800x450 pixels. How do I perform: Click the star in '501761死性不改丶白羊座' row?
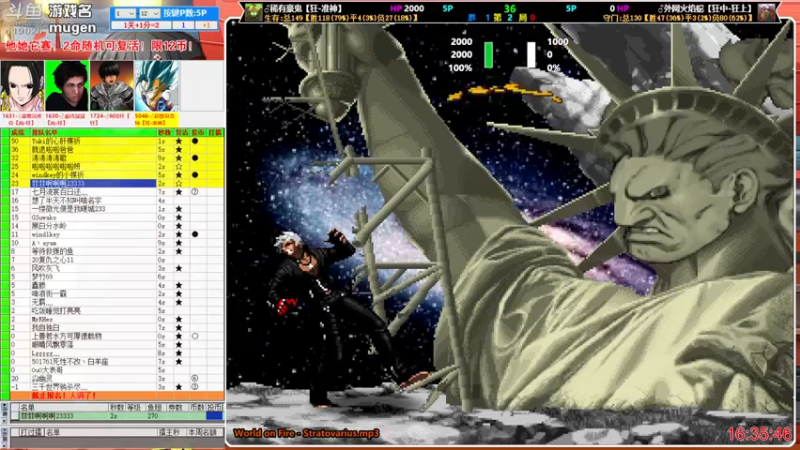(179, 362)
